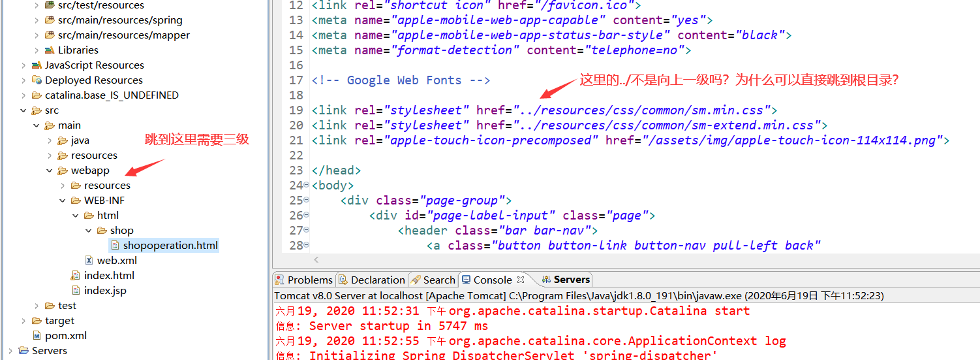The image size is (980, 360).
Task: Click the Deployed Resources icon
Action: click(x=37, y=80)
